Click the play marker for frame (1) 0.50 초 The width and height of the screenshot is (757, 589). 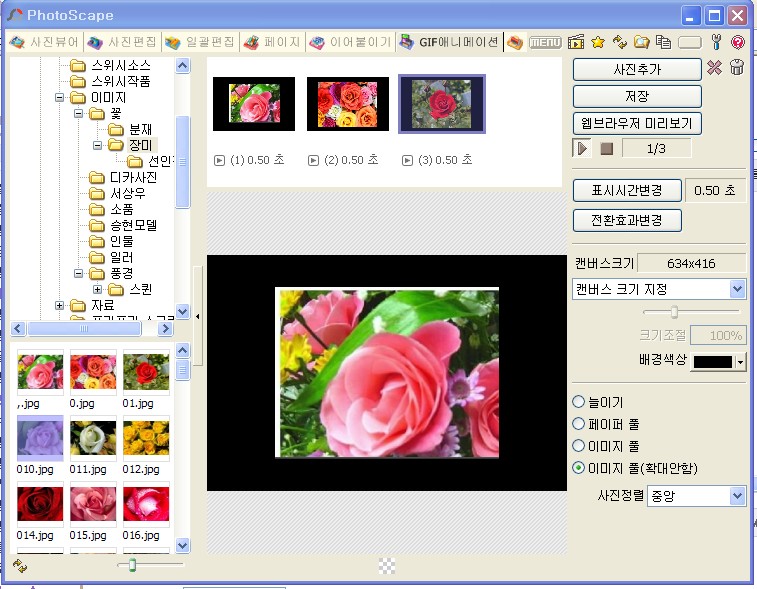tap(219, 160)
